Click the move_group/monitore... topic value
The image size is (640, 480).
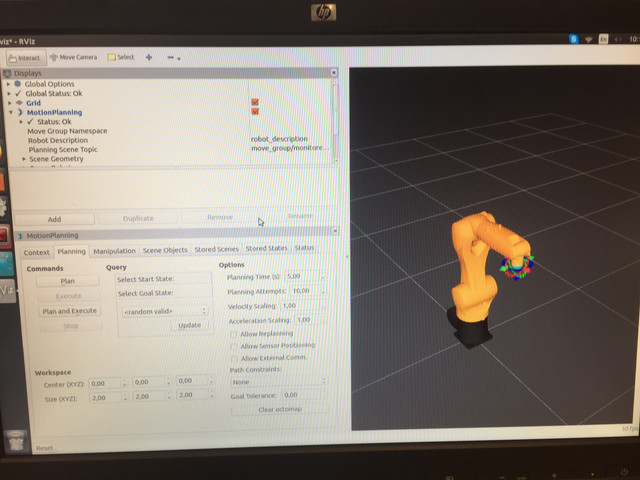click(x=290, y=148)
